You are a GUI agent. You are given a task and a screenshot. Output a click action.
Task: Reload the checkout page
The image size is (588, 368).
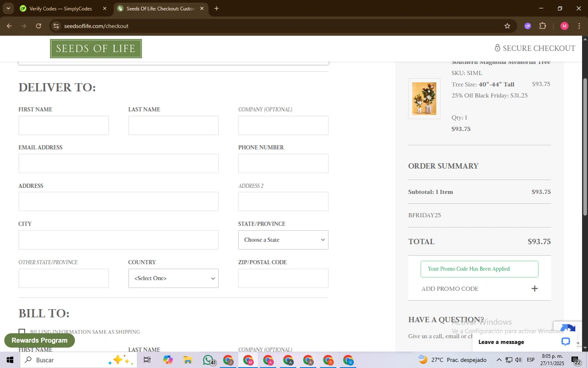pyautogui.click(x=38, y=26)
